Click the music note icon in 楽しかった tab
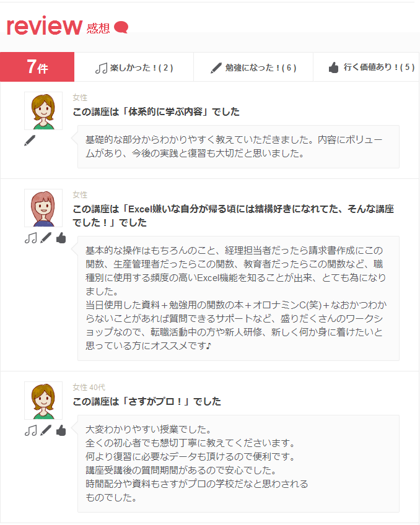The image size is (420, 525). tap(101, 68)
